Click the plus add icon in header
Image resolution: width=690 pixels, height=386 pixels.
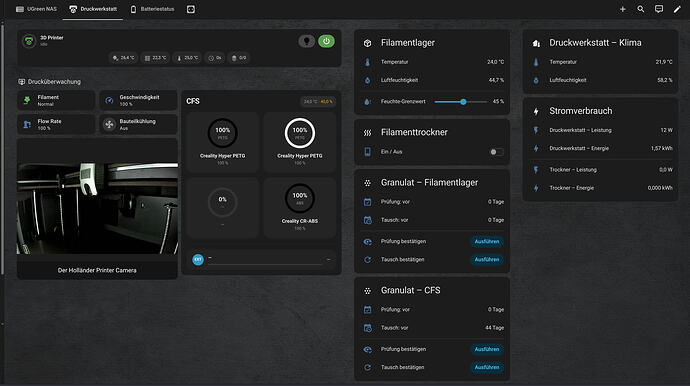(623, 9)
